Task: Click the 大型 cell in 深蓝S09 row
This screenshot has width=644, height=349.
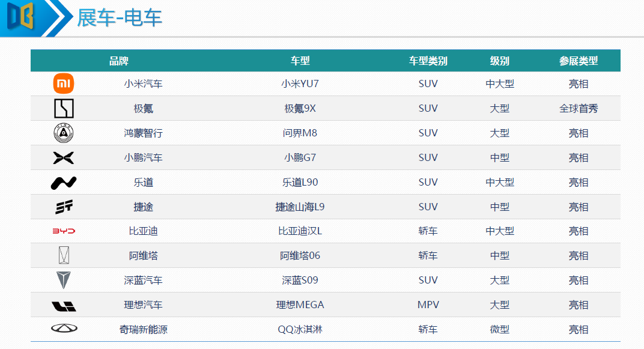Action: [x=499, y=281]
